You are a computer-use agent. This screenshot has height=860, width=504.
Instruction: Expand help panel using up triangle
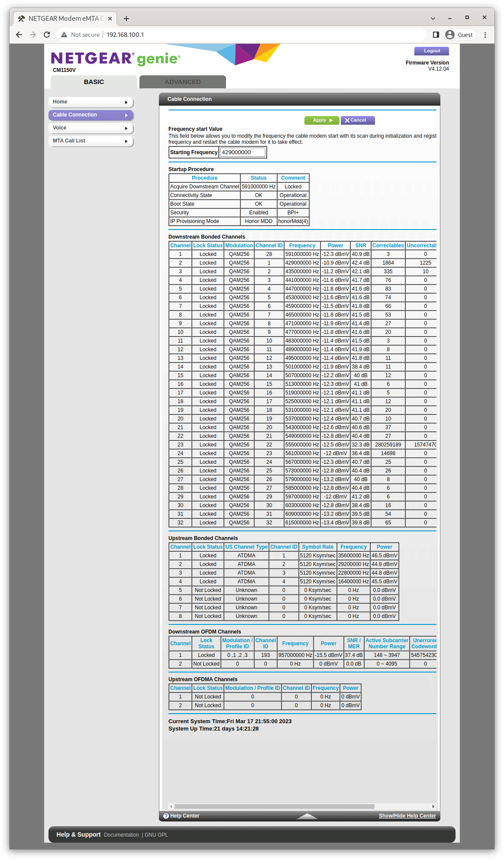[x=307, y=816]
